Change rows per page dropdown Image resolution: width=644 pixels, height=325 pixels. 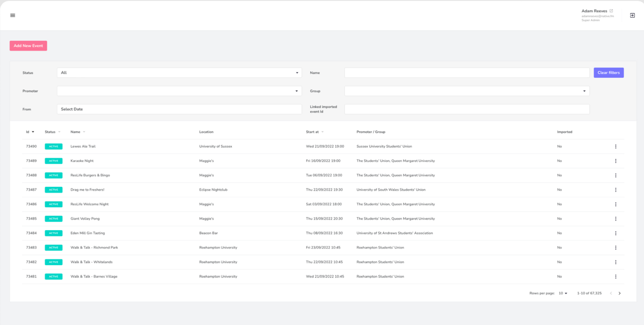563,293
